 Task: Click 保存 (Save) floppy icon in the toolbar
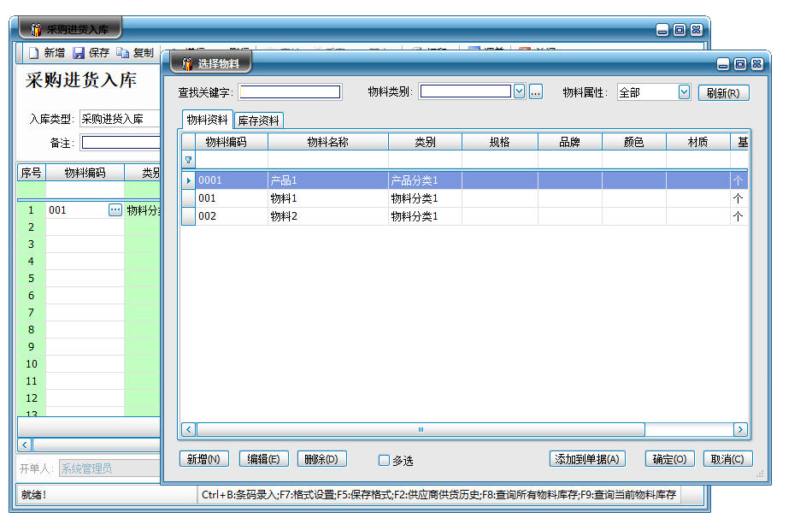tap(78, 53)
